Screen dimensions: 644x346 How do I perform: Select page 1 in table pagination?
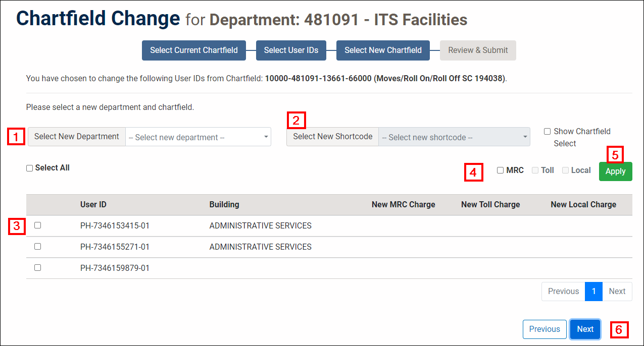[x=593, y=291]
